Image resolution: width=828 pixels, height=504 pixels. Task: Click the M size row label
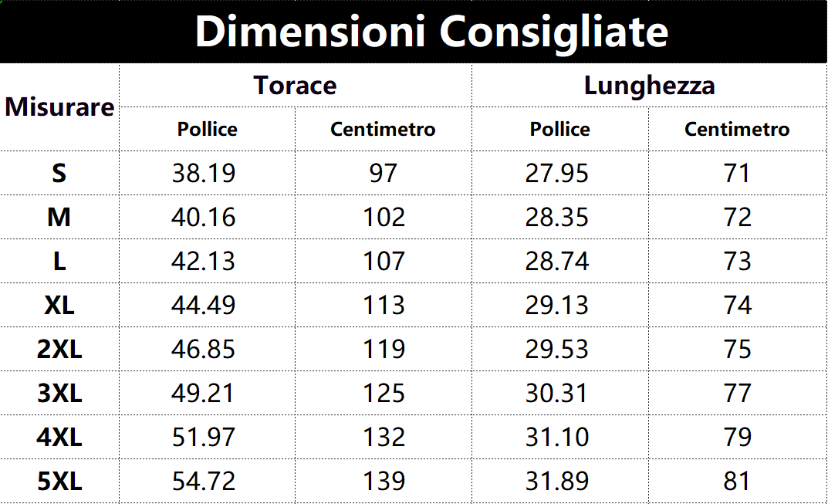pos(59,217)
